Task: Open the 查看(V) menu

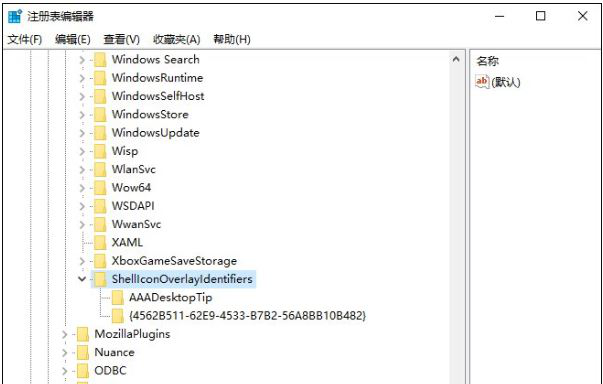Action: (x=122, y=39)
